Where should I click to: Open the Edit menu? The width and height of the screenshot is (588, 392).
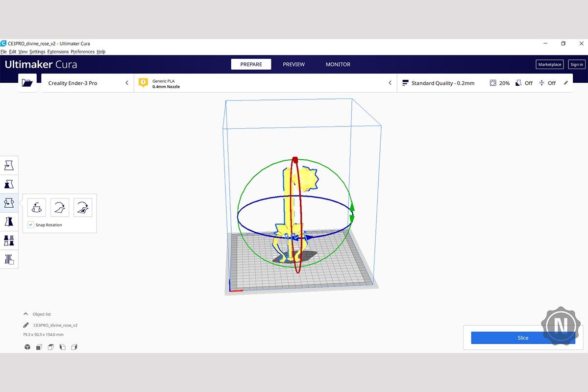[13, 51]
